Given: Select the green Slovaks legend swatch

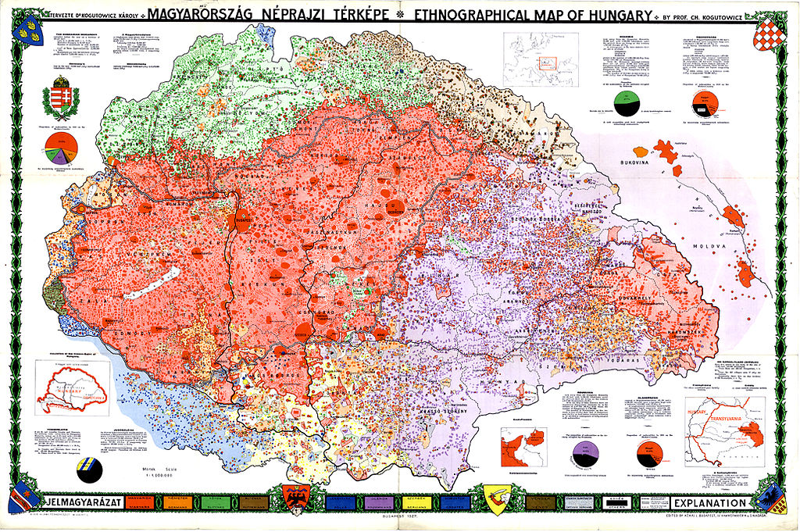Looking at the screenshot, I should 215,502.
